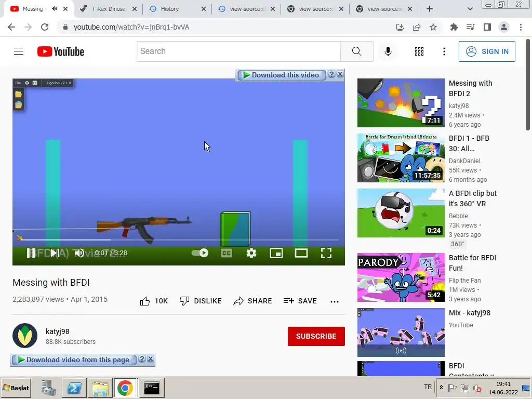Click the DISLIKE thumbs down button
This screenshot has height=399, width=532.
click(201, 301)
